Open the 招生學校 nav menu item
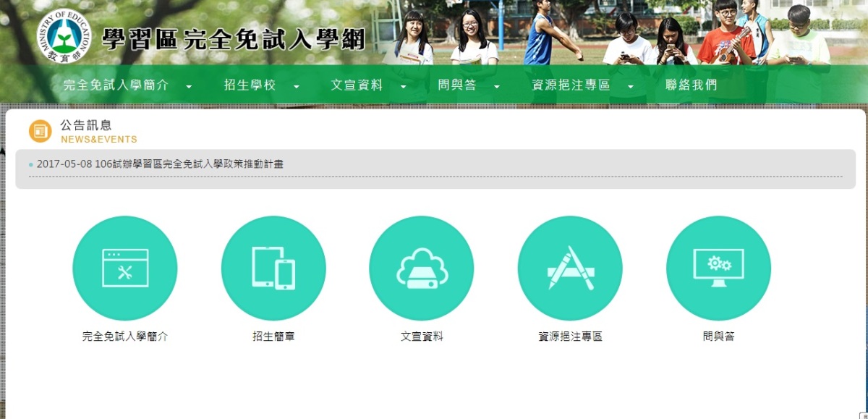 click(250, 85)
